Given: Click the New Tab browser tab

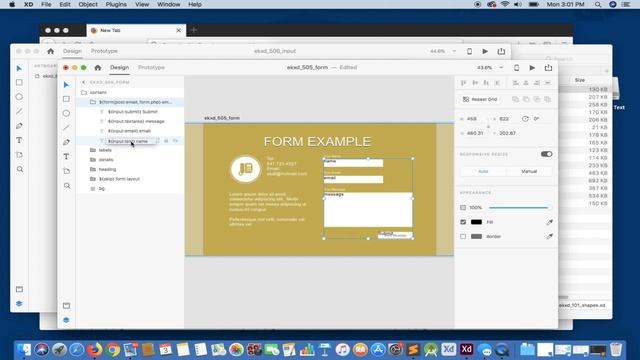Looking at the screenshot, I should click(x=136, y=31).
